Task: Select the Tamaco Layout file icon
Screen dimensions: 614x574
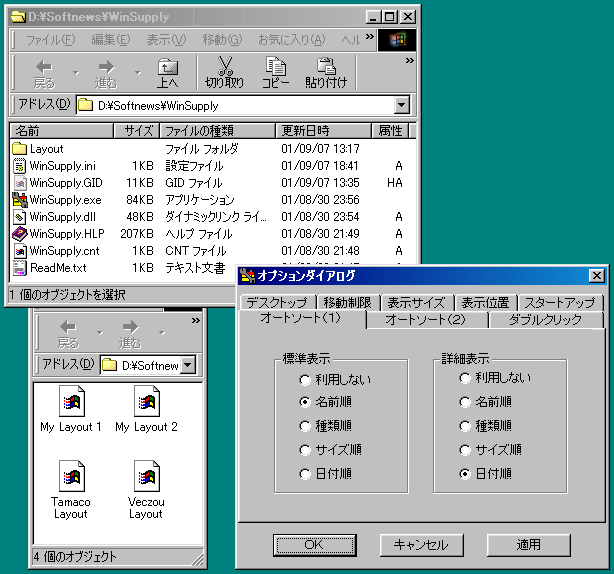Action: tap(72, 476)
